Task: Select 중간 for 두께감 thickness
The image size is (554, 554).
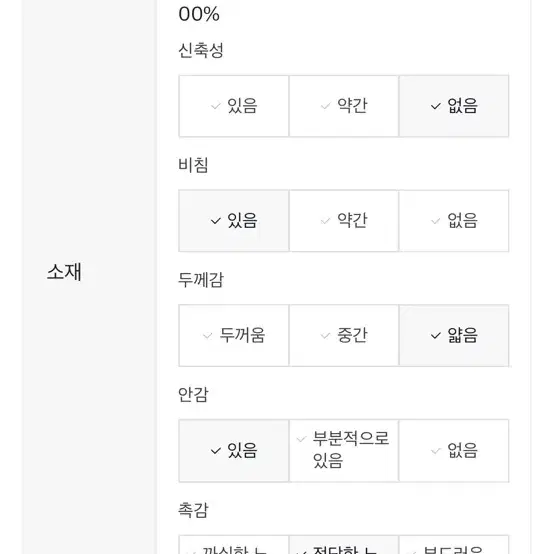Action: [344, 335]
